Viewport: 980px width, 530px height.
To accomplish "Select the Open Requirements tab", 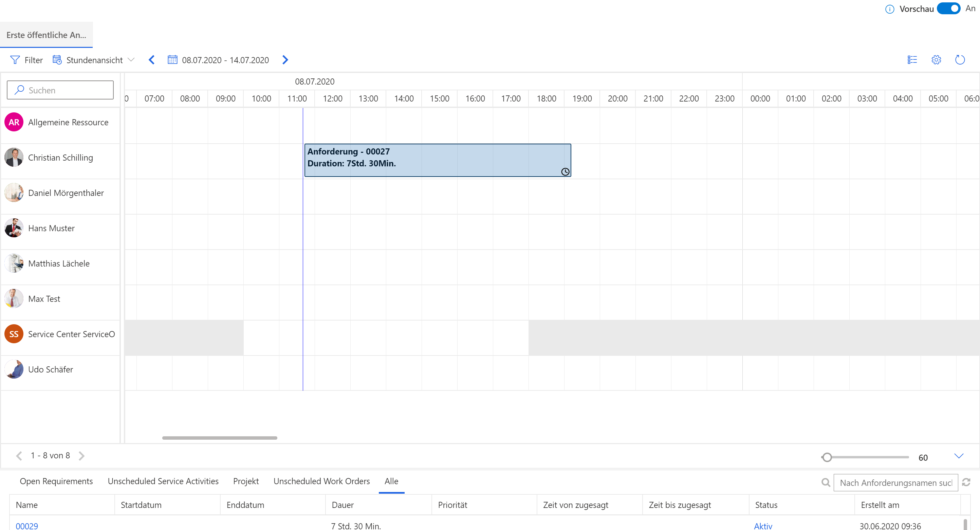I will click(x=56, y=481).
